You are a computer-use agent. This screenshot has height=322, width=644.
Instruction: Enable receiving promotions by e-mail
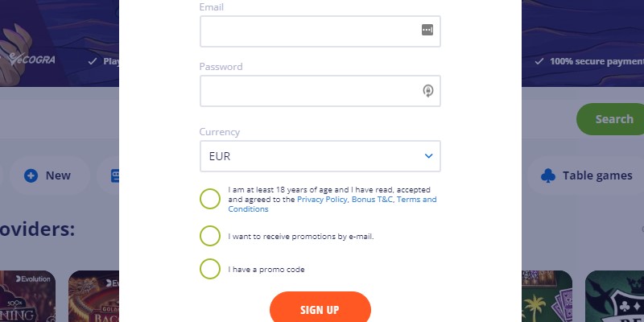210,236
